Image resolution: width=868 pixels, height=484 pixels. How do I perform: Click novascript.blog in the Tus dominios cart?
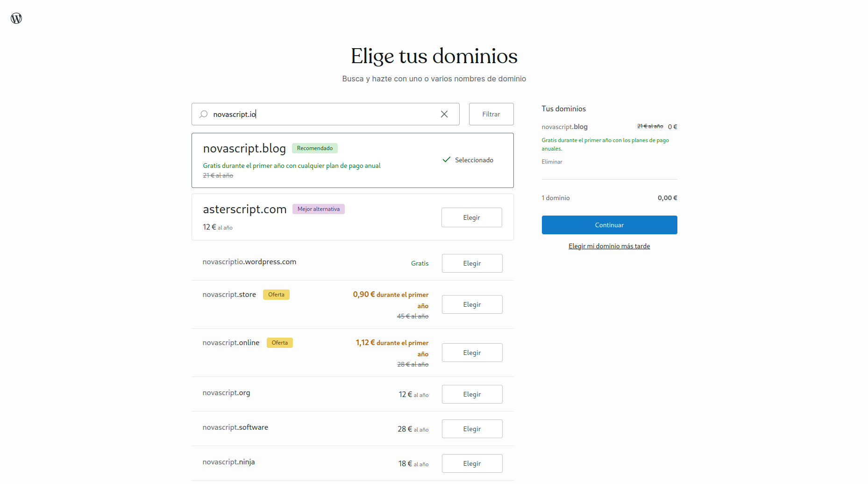click(x=564, y=127)
